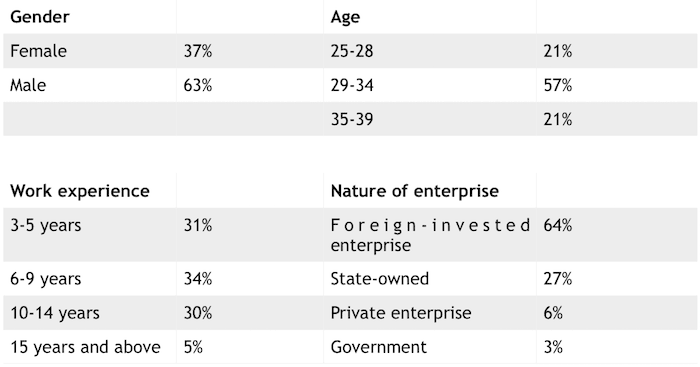This screenshot has height=367, width=700.
Task: Select the Foreign-invested enterprise cell
Action: (x=430, y=235)
